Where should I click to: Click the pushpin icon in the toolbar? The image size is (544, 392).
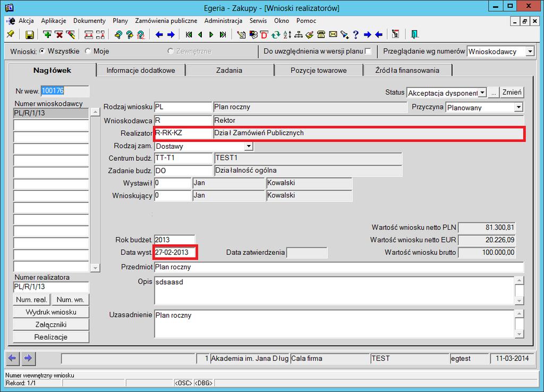11,35
